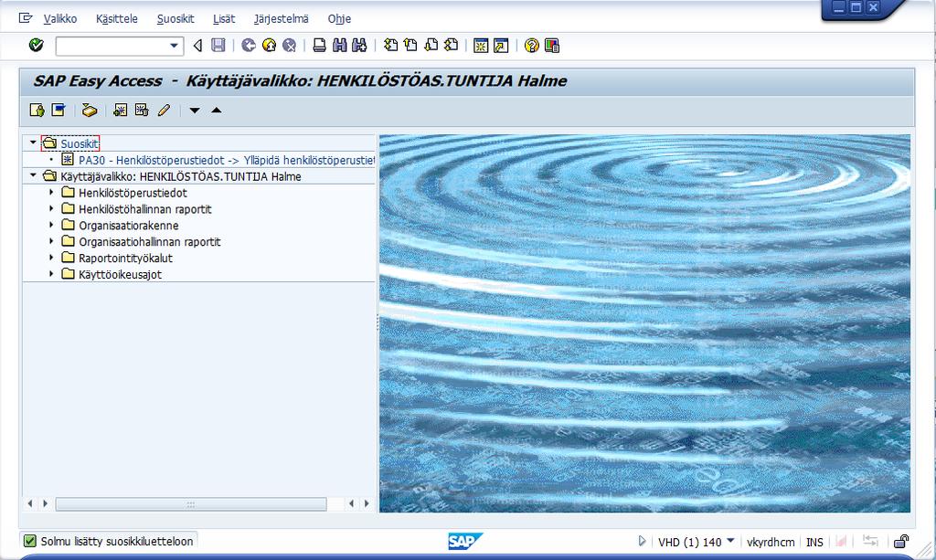Expand status bar fields with the triangle
Image resolution: width=936 pixels, height=560 pixels.
642,541
